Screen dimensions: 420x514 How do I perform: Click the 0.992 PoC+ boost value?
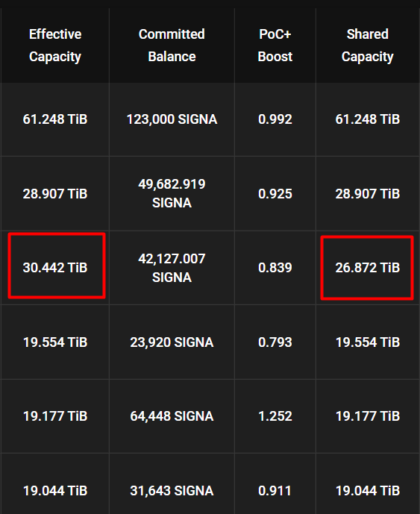(275, 119)
